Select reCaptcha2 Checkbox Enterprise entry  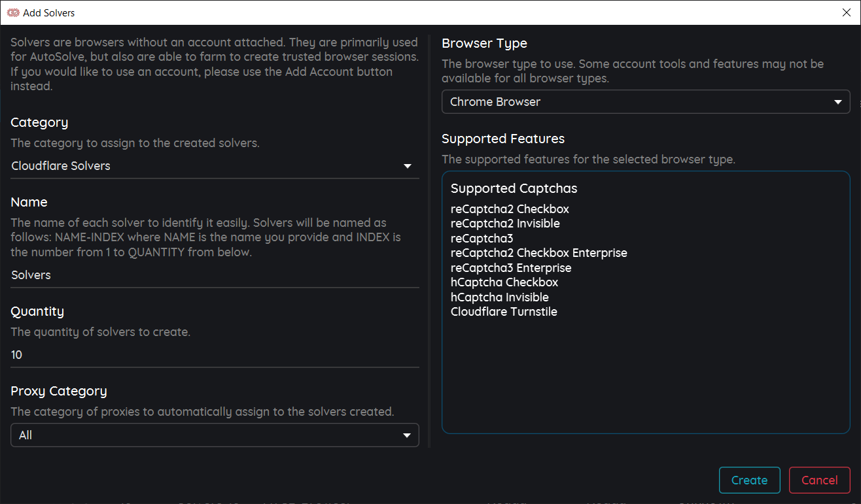click(x=538, y=252)
